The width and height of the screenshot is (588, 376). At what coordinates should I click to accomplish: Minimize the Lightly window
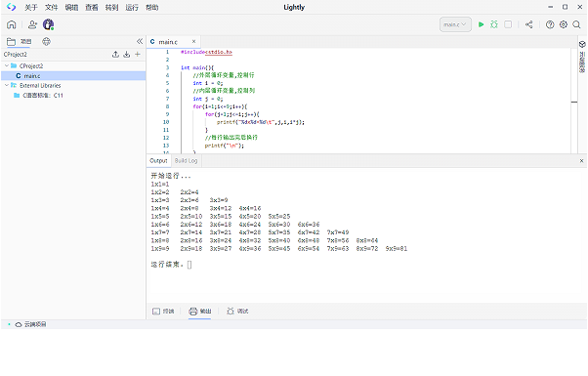click(551, 7)
